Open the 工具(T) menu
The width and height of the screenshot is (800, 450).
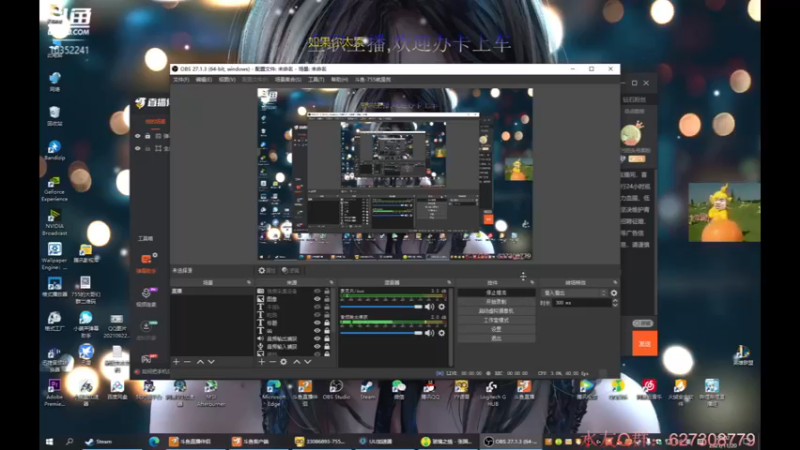[x=316, y=80]
